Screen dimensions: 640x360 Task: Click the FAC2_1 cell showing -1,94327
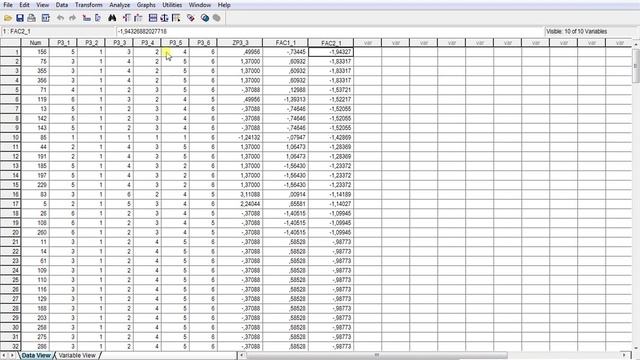point(331,52)
